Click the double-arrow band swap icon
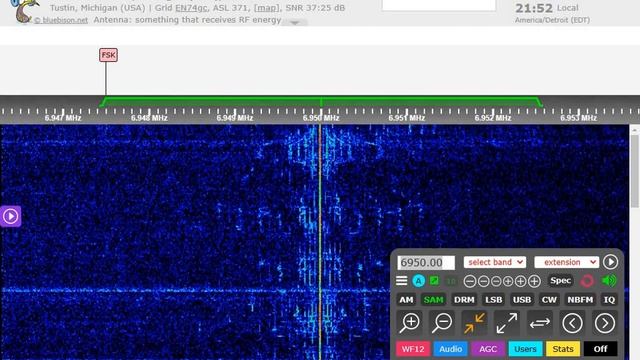 point(540,323)
